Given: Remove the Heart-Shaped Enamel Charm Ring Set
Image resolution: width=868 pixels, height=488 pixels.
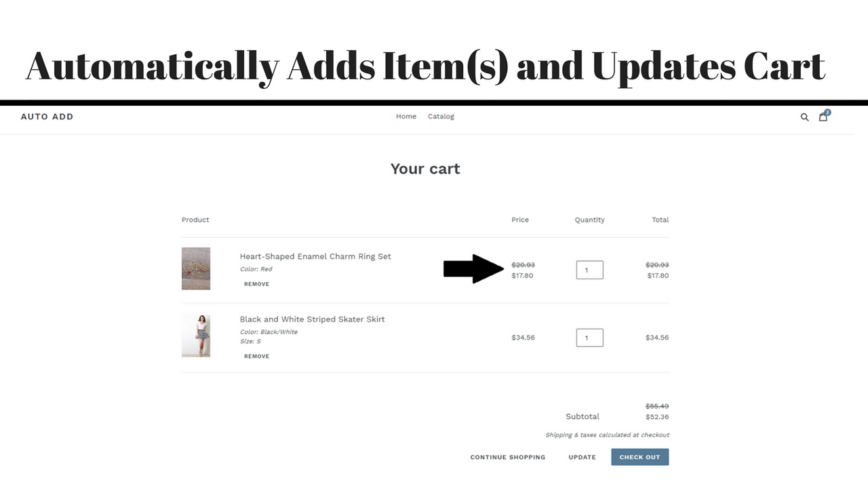Looking at the screenshot, I should [256, 284].
